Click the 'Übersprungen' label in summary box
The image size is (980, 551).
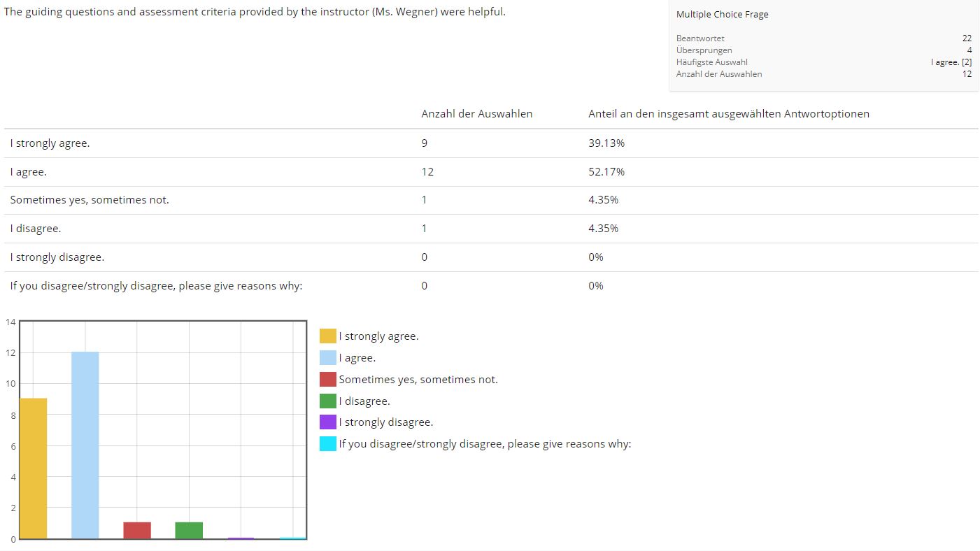(704, 50)
